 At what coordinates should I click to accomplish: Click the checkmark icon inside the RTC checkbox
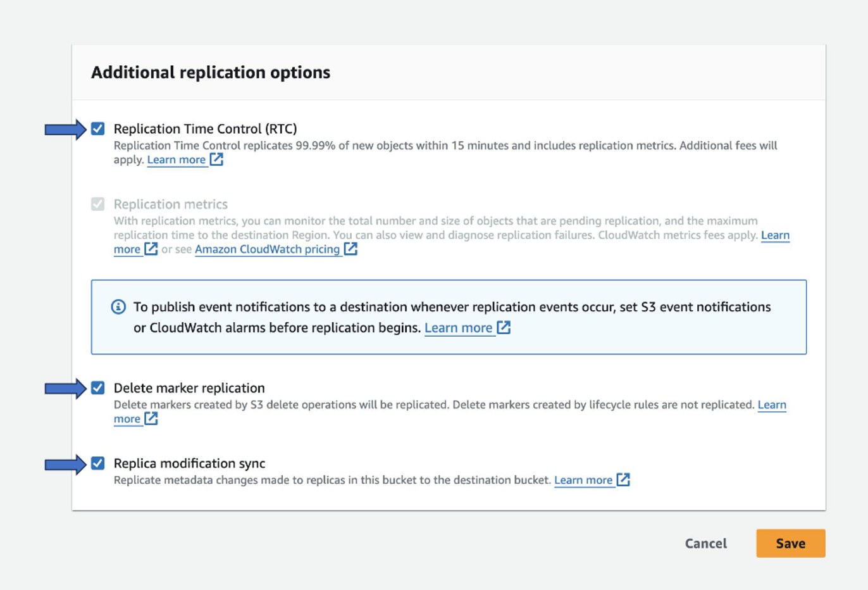(x=98, y=129)
